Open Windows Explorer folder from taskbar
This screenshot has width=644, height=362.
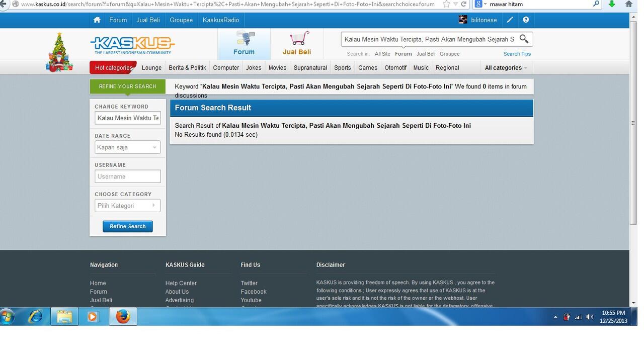(64, 317)
